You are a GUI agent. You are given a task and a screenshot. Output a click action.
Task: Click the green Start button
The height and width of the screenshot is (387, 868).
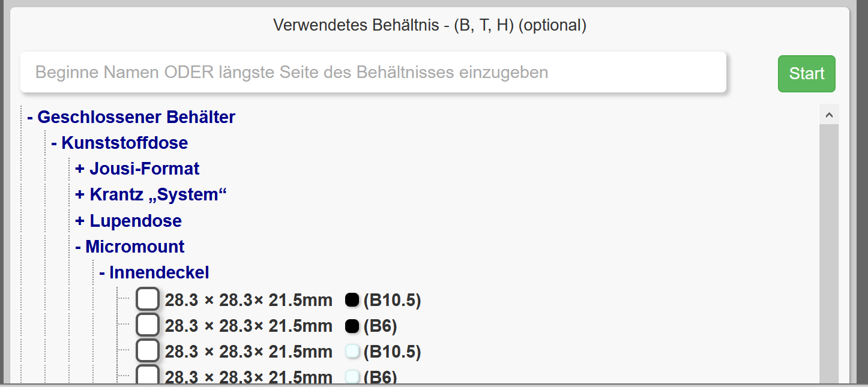coord(806,74)
